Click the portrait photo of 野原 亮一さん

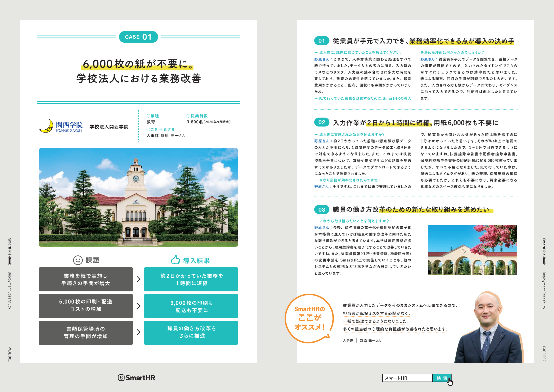pos(489,327)
